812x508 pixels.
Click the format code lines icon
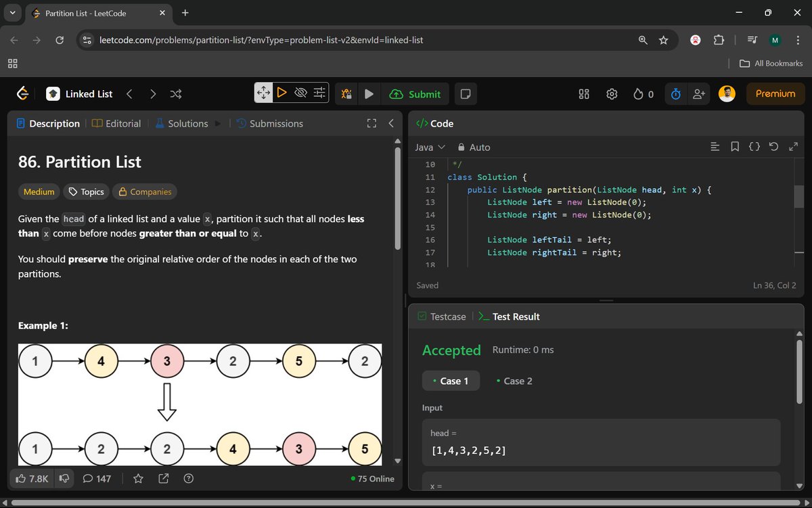click(x=714, y=147)
